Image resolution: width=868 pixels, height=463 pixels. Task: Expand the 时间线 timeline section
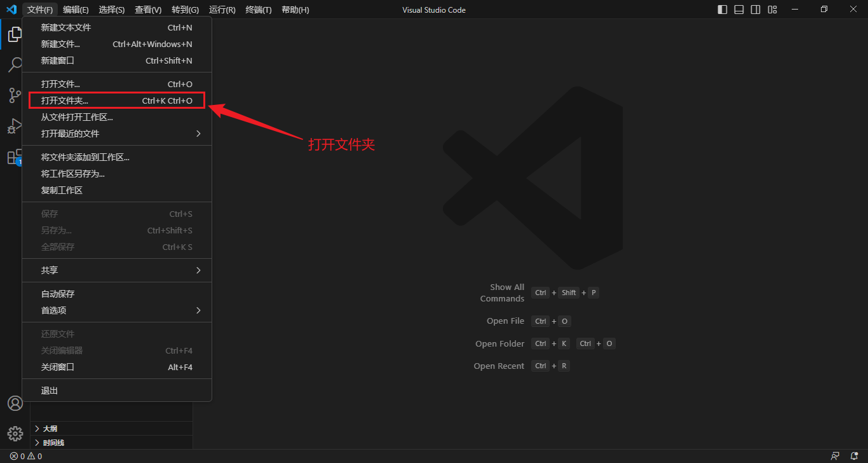(112, 443)
